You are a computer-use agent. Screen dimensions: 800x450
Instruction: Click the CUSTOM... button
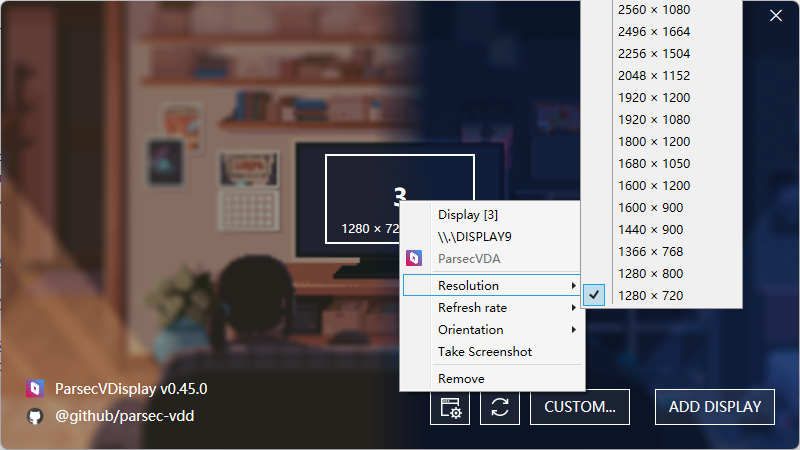(580, 407)
